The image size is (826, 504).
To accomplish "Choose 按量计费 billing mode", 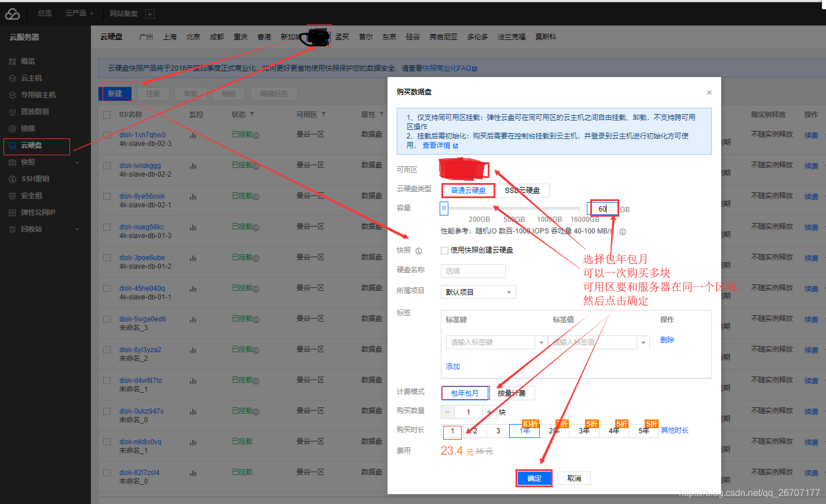I will click(x=511, y=393).
